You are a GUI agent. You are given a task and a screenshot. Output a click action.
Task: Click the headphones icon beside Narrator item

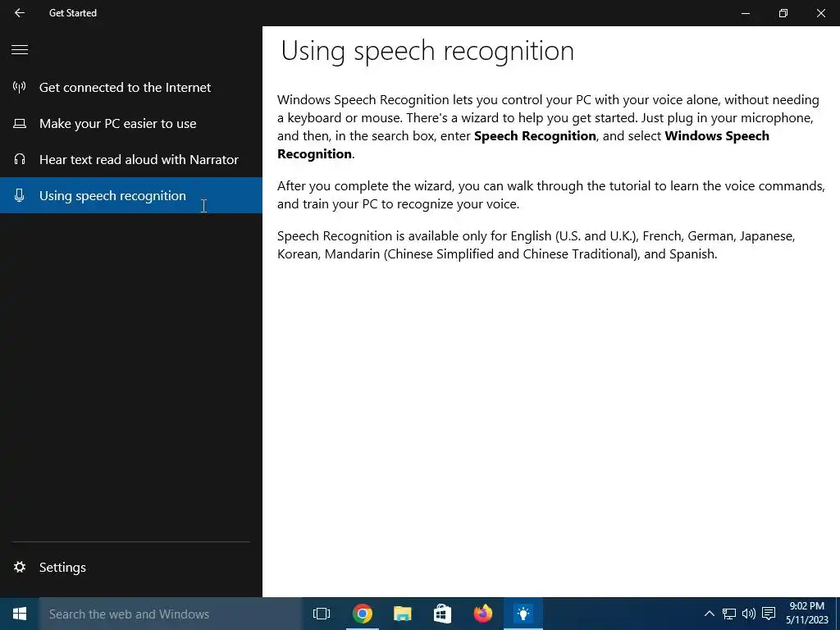[x=20, y=160]
